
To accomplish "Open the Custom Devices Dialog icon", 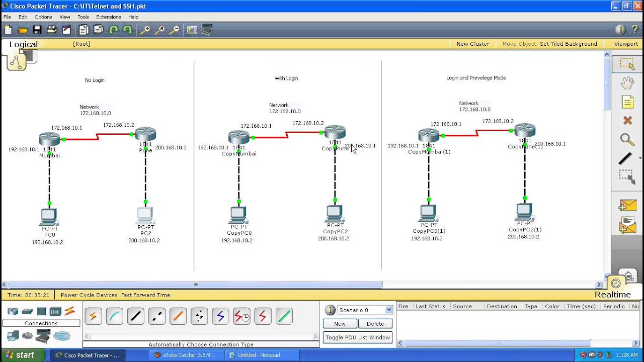I will pos(206,30).
